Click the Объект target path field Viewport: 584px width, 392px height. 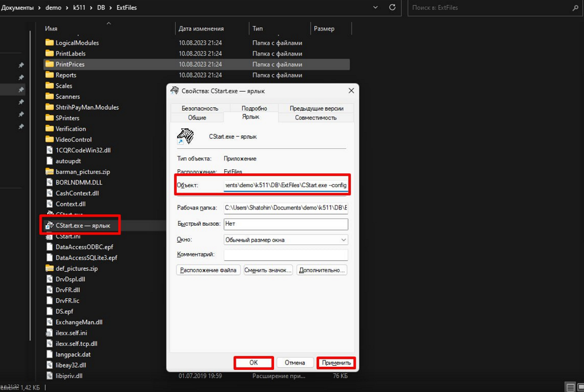tap(286, 185)
